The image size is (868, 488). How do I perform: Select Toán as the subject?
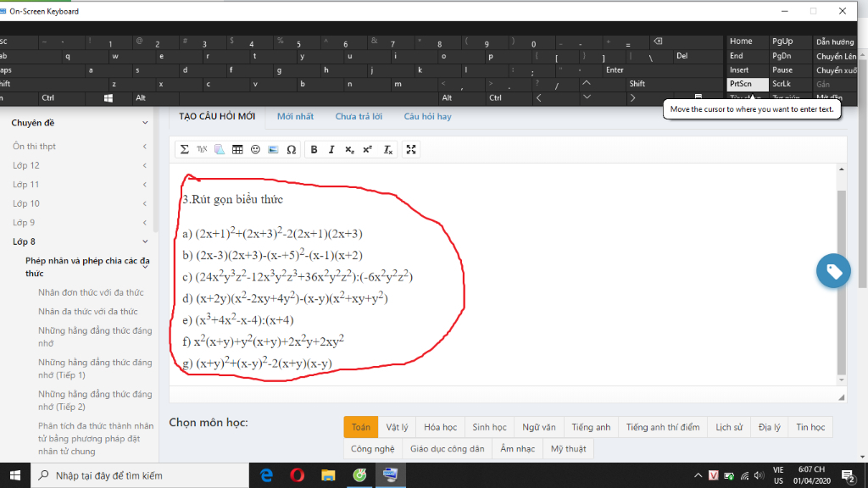(361, 427)
